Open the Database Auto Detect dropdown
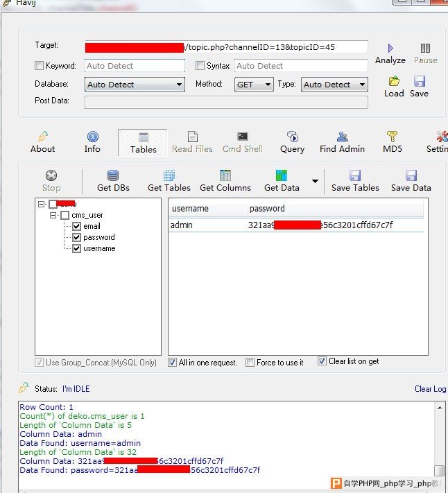 coord(135,85)
